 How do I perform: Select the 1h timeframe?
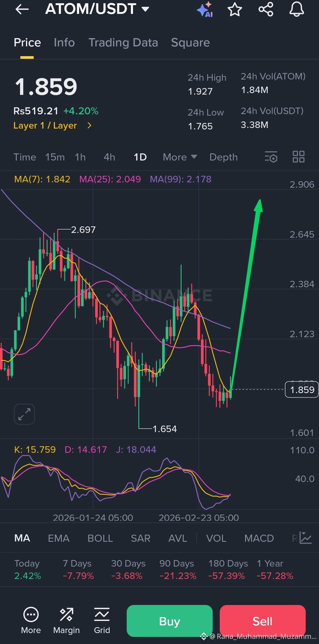tap(80, 157)
